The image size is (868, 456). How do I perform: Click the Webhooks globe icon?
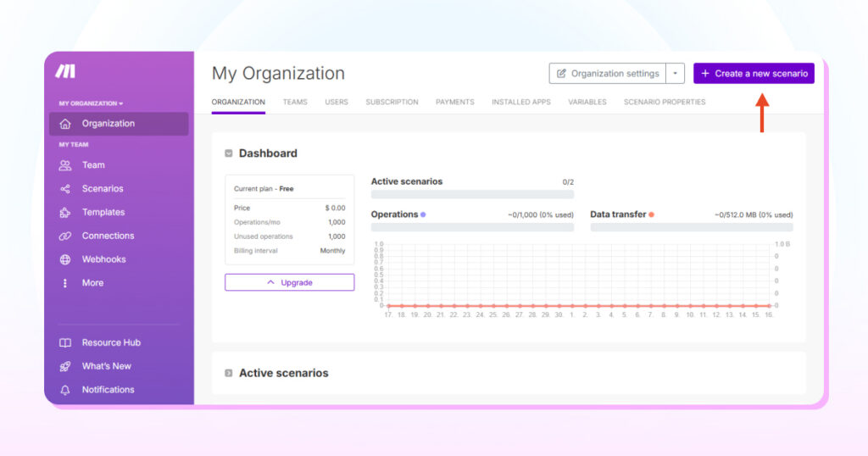65,259
